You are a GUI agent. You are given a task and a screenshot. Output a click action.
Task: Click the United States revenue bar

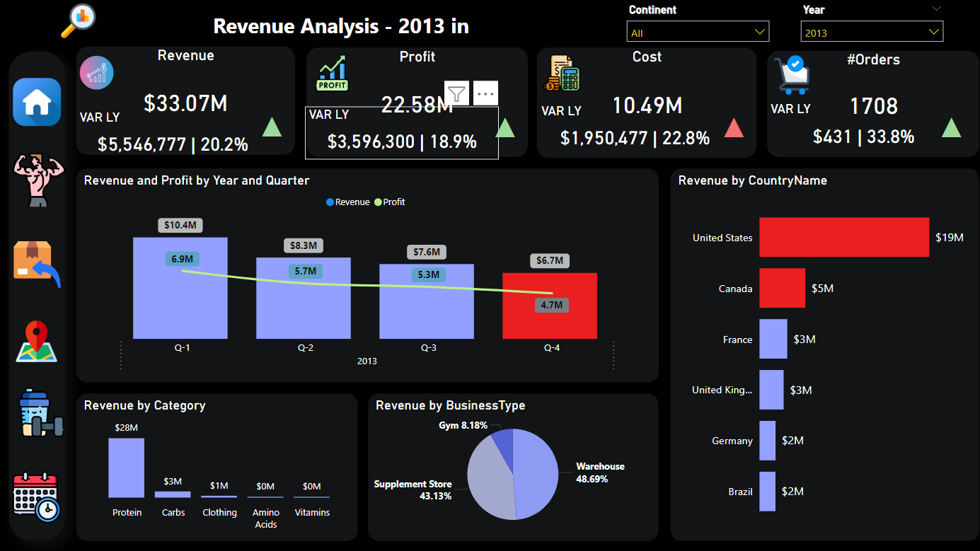click(843, 237)
